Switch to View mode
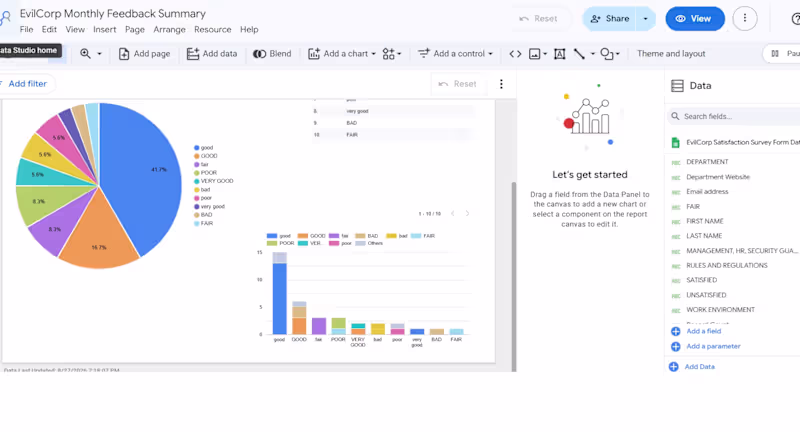 (695, 18)
